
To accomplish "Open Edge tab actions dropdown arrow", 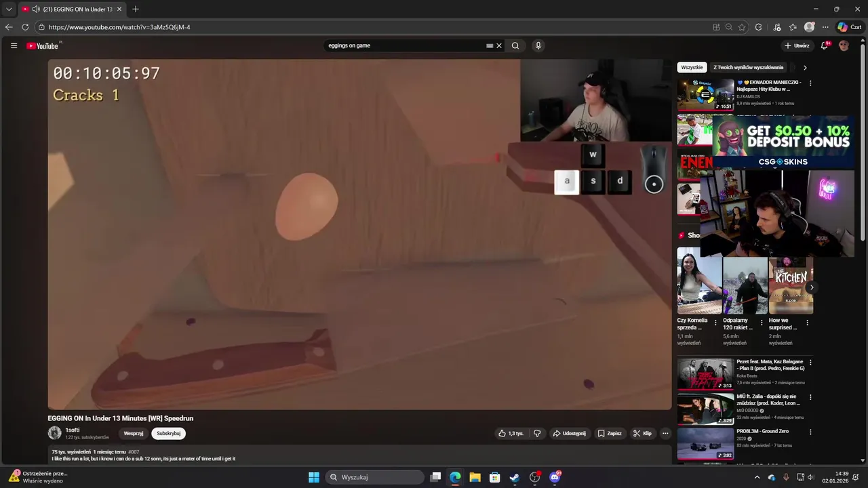I will pyautogui.click(x=9, y=9).
